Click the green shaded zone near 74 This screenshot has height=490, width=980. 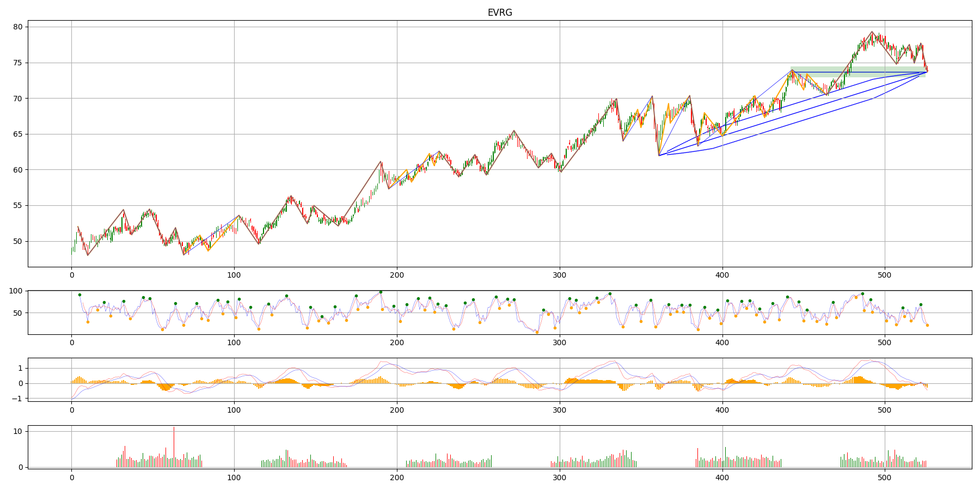coord(857,71)
